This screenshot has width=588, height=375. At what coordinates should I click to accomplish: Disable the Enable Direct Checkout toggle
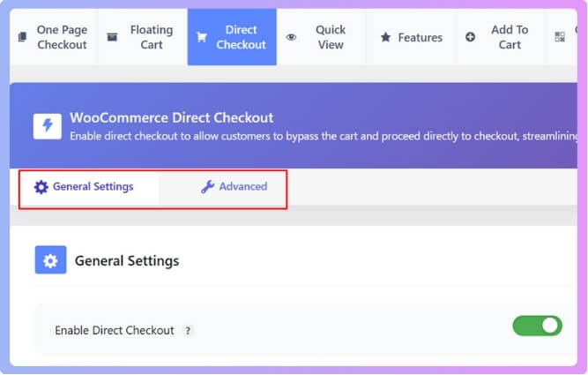537,326
